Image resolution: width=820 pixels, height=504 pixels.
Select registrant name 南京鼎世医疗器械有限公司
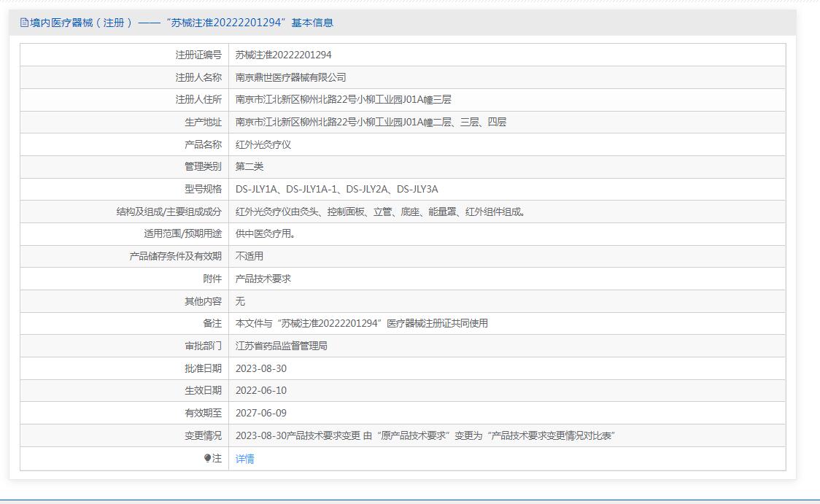291,77
